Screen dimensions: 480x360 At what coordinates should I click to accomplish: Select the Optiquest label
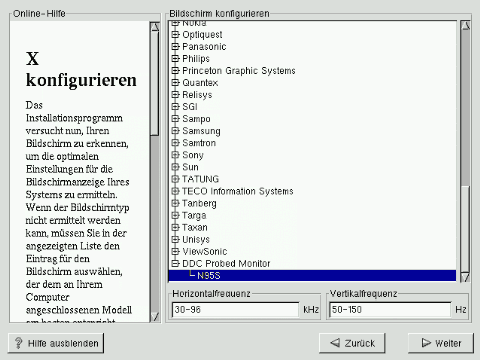tap(202, 35)
